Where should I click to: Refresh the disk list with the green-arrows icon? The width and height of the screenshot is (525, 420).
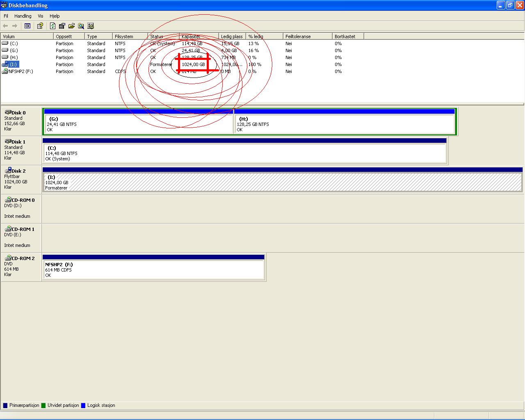pyautogui.click(x=52, y=26)
